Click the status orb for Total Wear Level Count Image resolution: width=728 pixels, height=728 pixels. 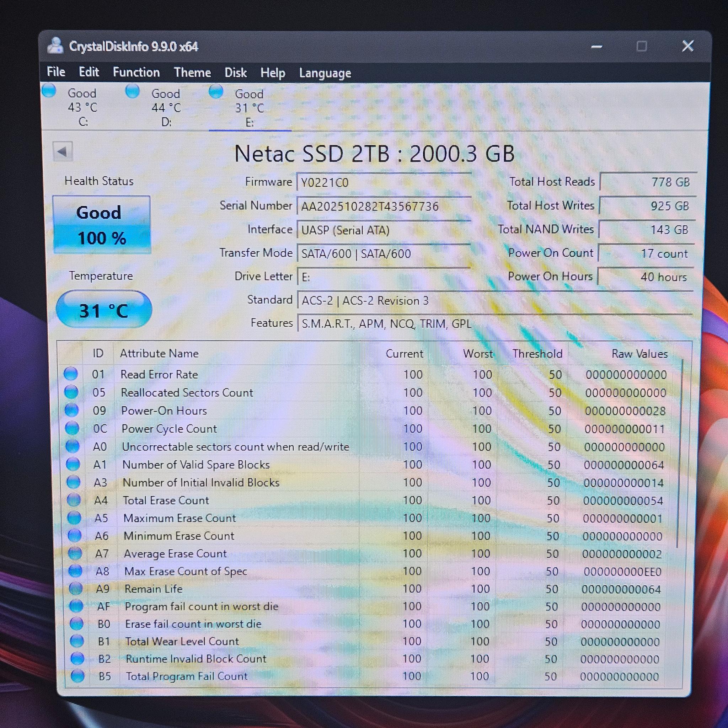coord(77,641)
